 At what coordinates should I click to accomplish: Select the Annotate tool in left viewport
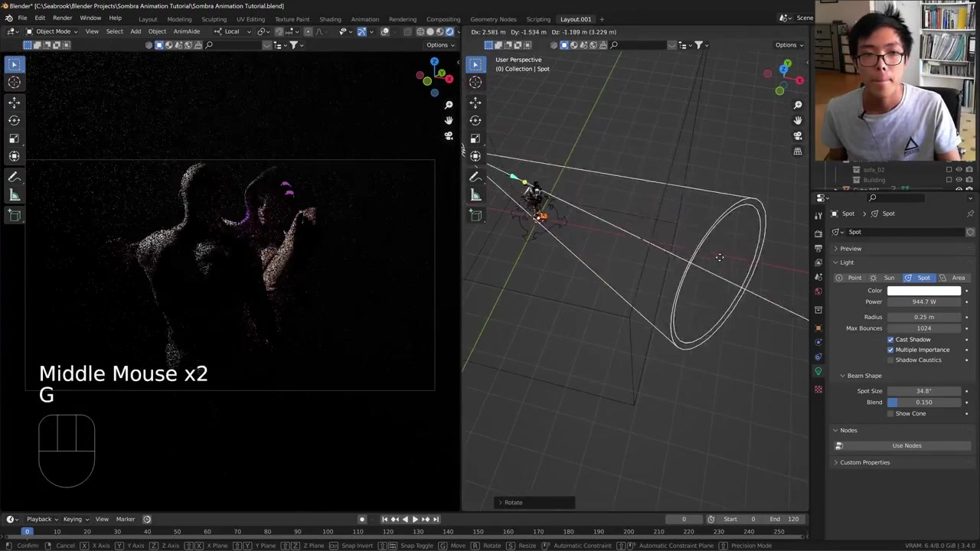point(15,177)
